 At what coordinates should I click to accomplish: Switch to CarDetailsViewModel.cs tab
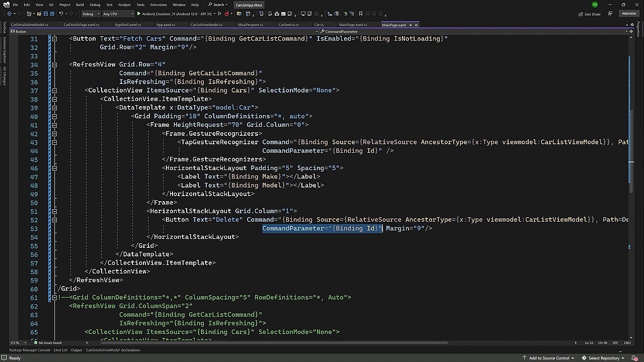(29, 25)
